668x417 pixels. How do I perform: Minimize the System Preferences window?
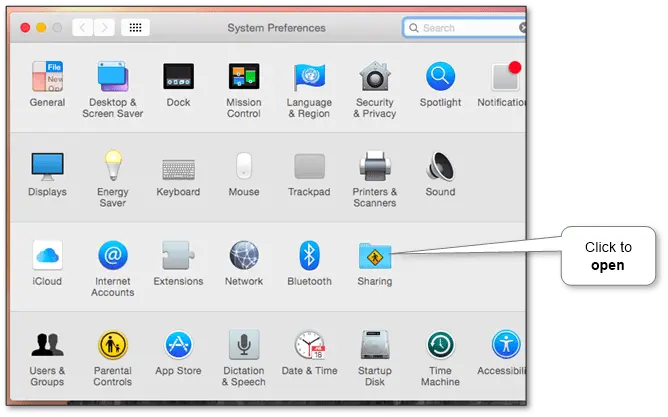tap(41, 28)
